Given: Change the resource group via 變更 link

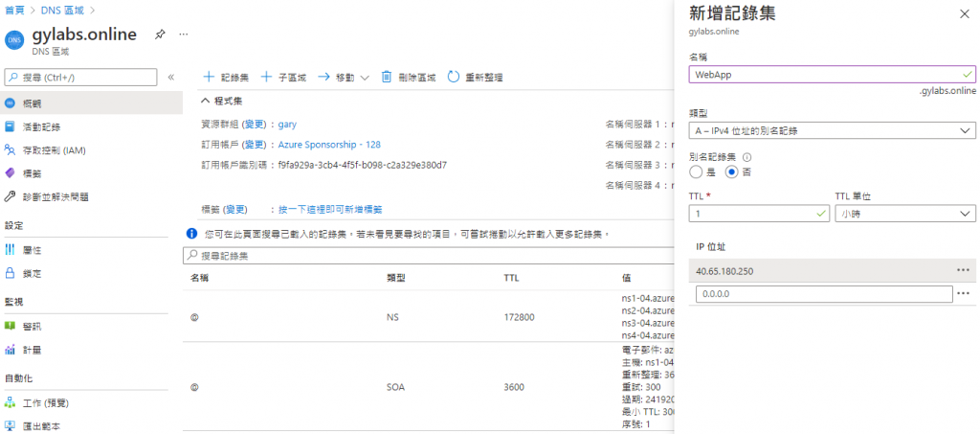Looking at the screenshot, I should click(x=255, y=125).
